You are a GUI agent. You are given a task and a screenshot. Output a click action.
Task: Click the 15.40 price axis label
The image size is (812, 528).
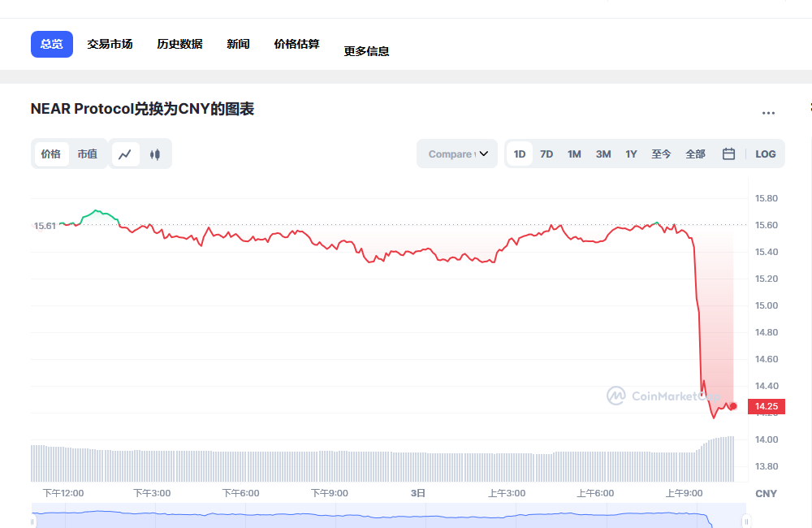[x=767, y=253]
